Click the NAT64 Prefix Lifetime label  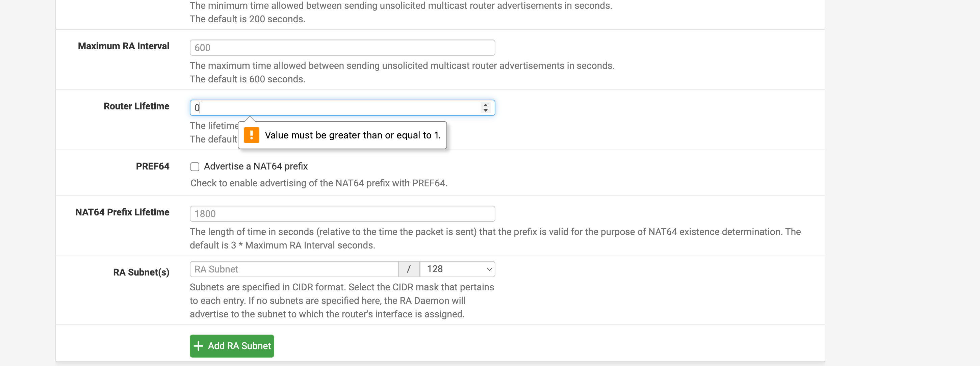point(122,212)
